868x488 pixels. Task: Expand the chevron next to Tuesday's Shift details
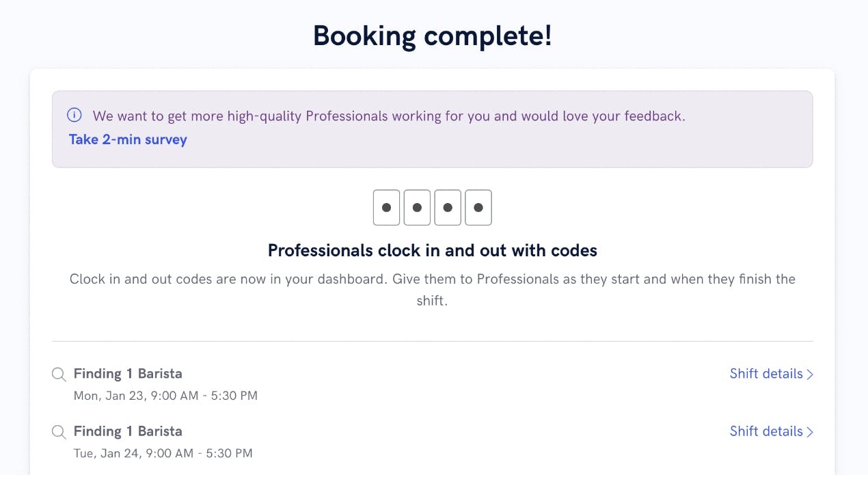click(810, 432)
